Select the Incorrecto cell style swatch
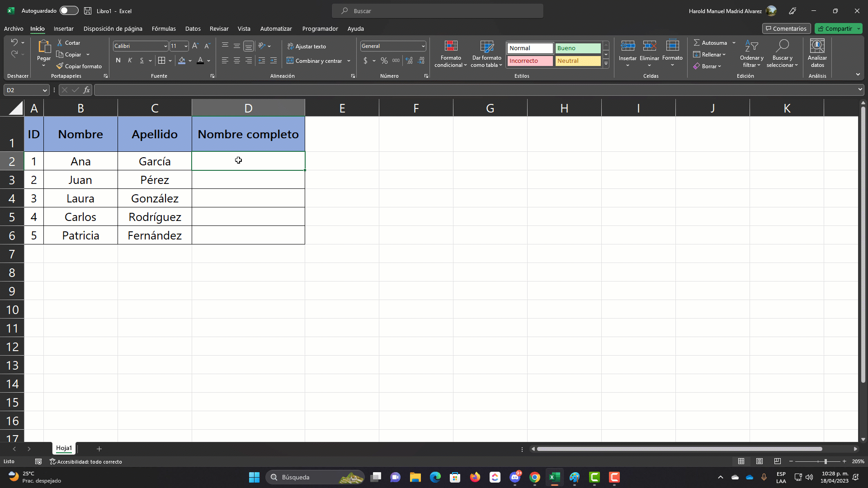Image resolution: width=868 pixels, height=488 pixels. [x=530, y=61]
